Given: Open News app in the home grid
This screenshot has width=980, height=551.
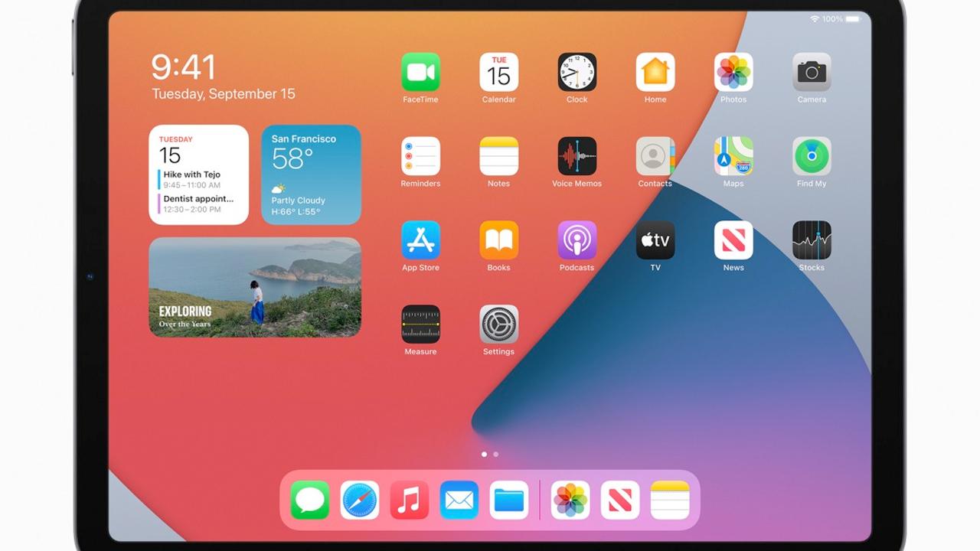Looking at the screenshot, I should (733, 240).
